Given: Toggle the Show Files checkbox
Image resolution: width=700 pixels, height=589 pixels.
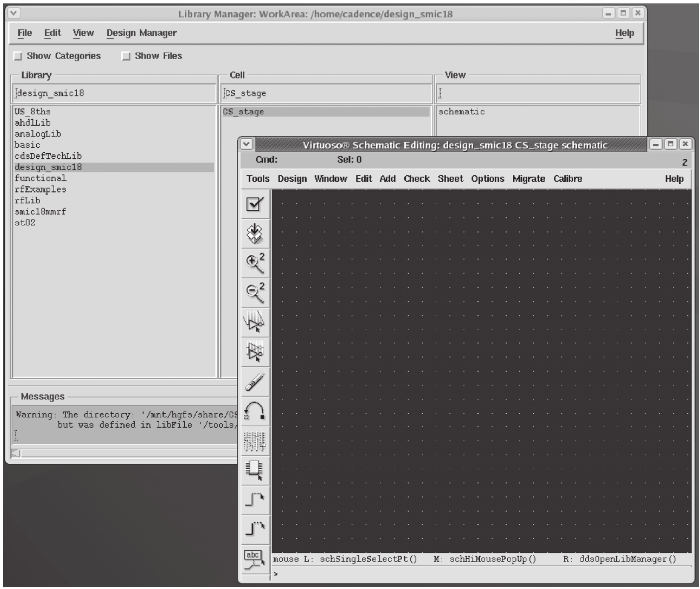Looking at the screenshot, I should pyautogui.click(x=126, y=56).
